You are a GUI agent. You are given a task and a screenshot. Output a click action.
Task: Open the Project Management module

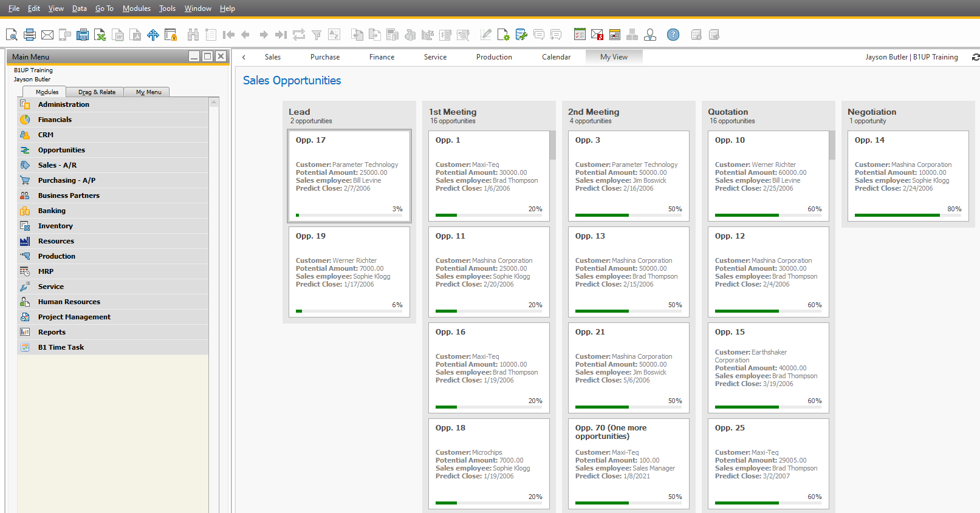(113, 317)
